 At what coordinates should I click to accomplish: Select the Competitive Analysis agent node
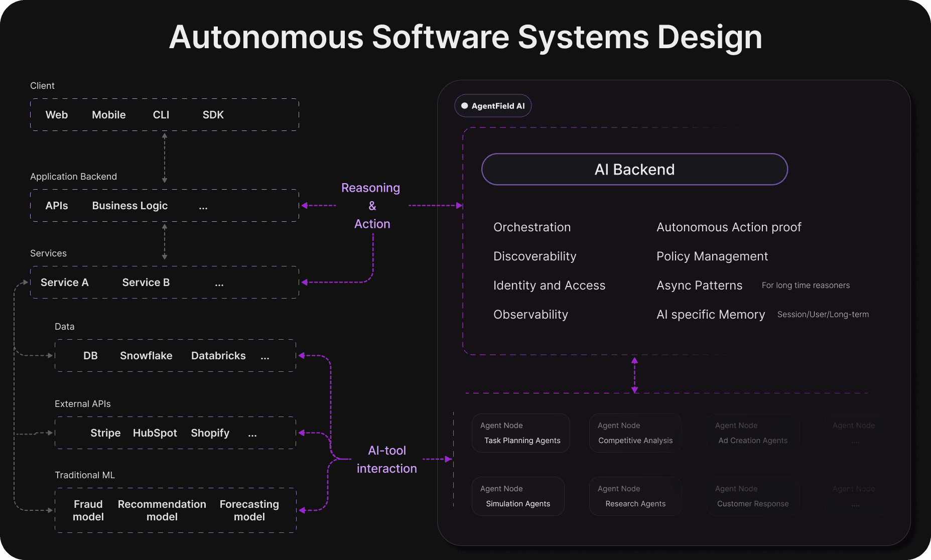pyautogui.click(x=635, y=433)
